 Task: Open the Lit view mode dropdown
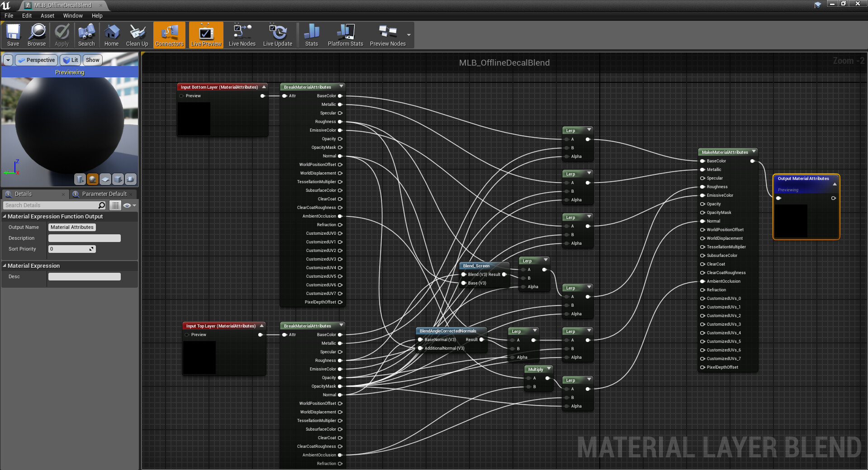point(71,60)
